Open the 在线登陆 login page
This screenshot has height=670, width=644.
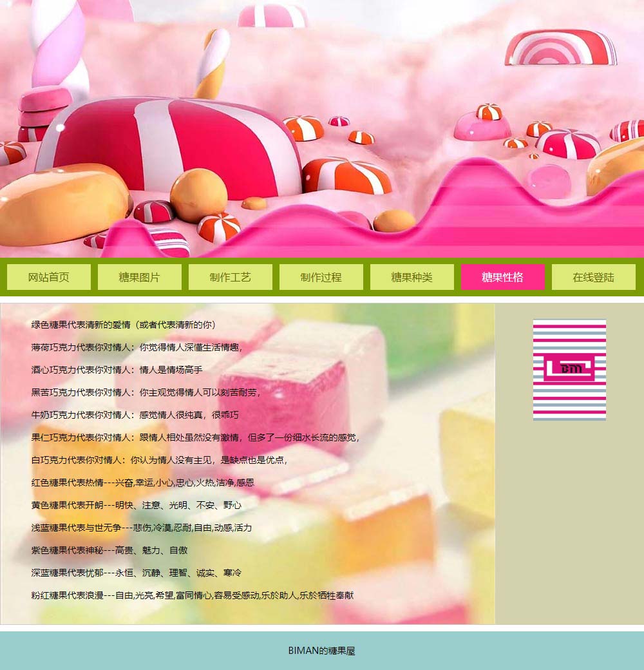tap(594, 277)
